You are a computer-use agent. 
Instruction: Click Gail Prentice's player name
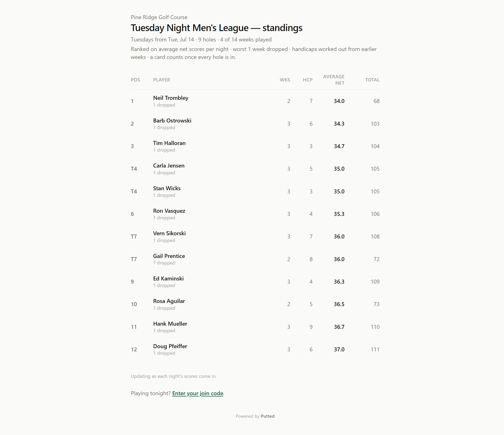tap(169, 256)
